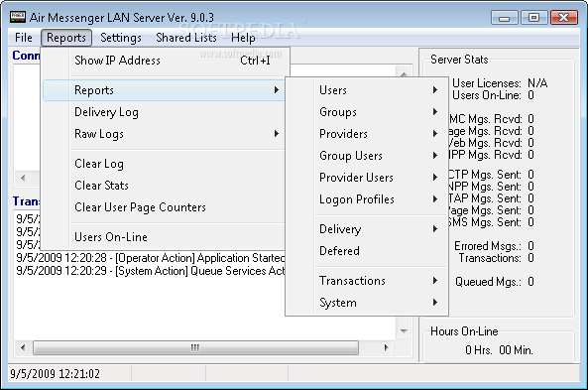The image size is (588, 390).
Task: Select Show IP Address menu entry
Action: click(x=165, y=61)
